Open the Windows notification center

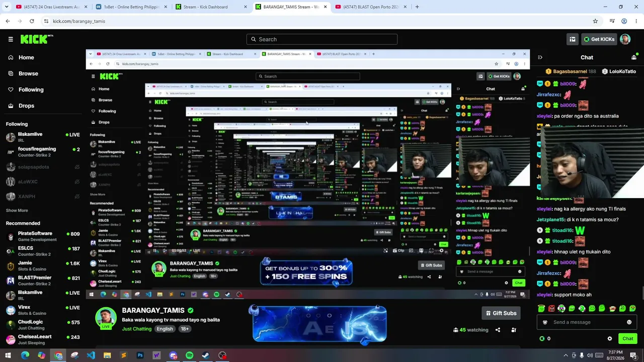click(x=633, y=355)
